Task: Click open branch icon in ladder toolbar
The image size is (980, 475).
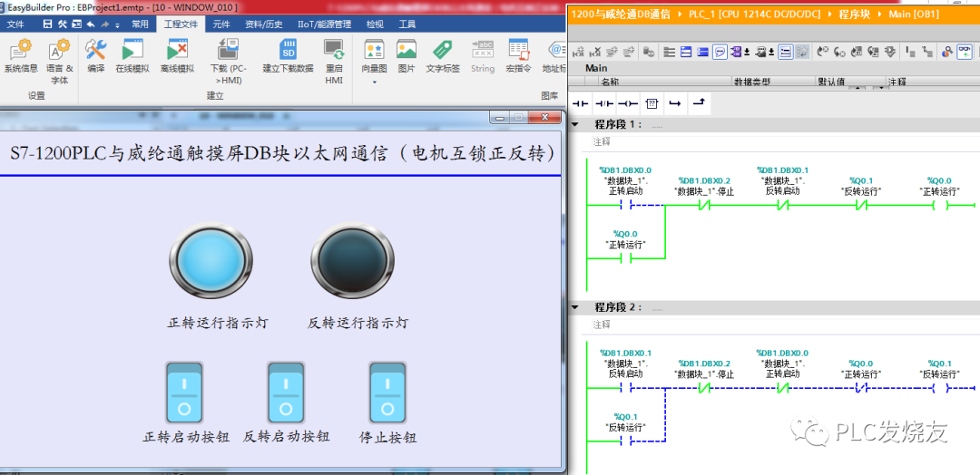Action: (x=673, y=103)
